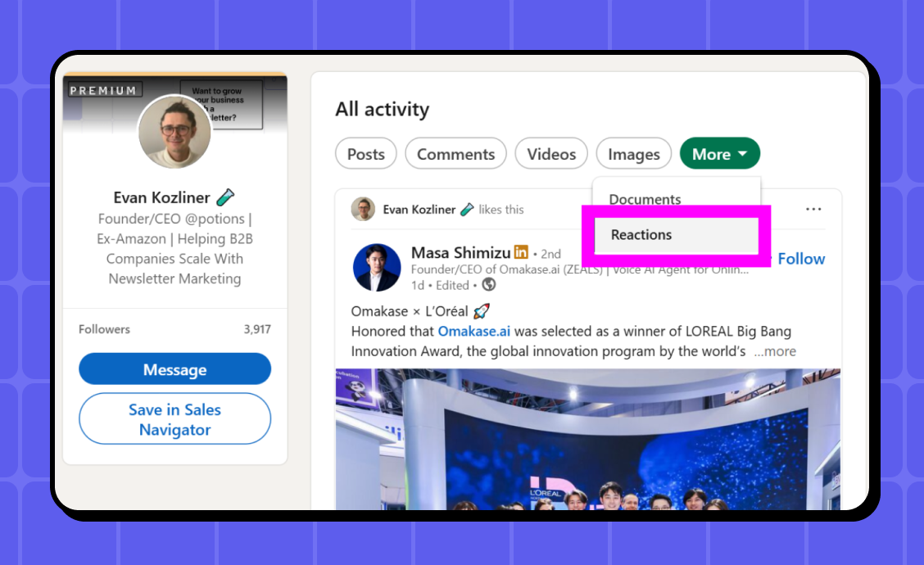This screenshot has height=565, width=924.
Task: Select Documents from the More menu
Action: click(x=645, y=199)
